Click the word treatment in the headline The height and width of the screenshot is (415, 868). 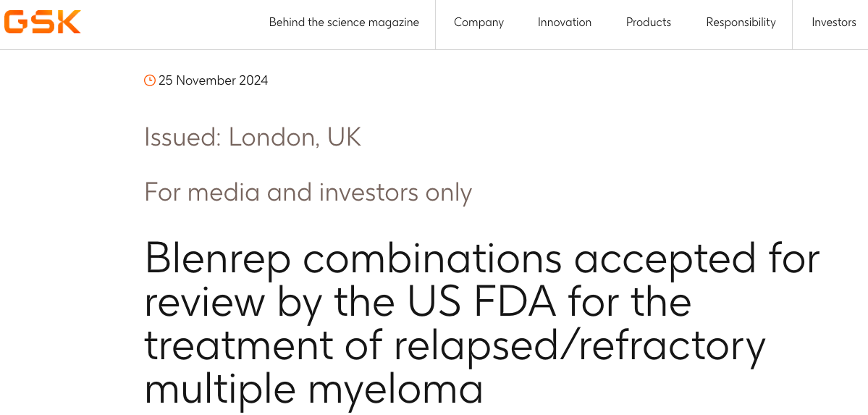[239, 345]
